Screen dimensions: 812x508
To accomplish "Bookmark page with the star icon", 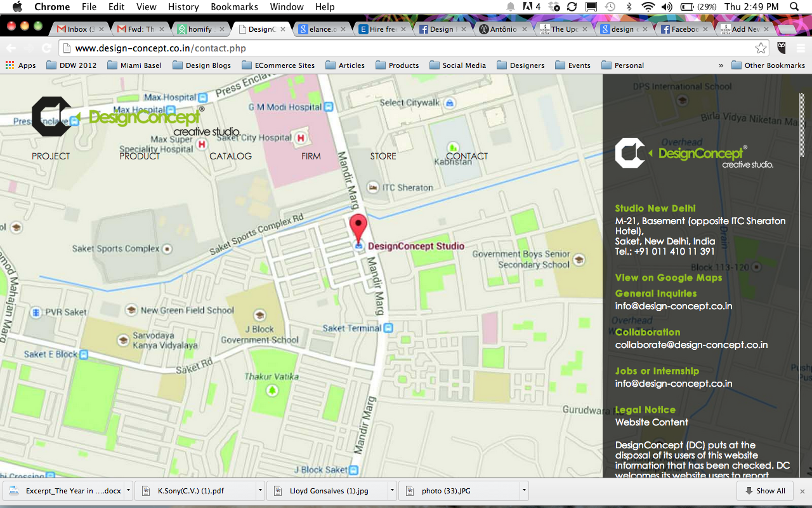I will 761,48.
